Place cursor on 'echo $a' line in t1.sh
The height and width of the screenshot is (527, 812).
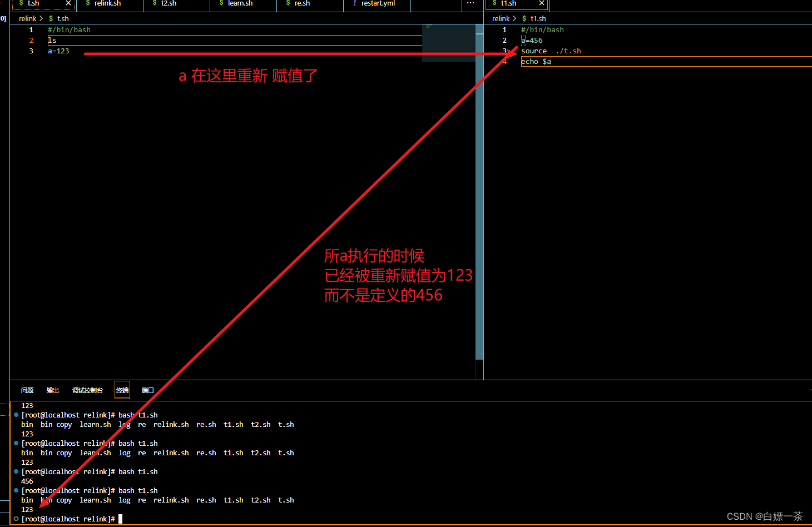(x=536, y=62)
